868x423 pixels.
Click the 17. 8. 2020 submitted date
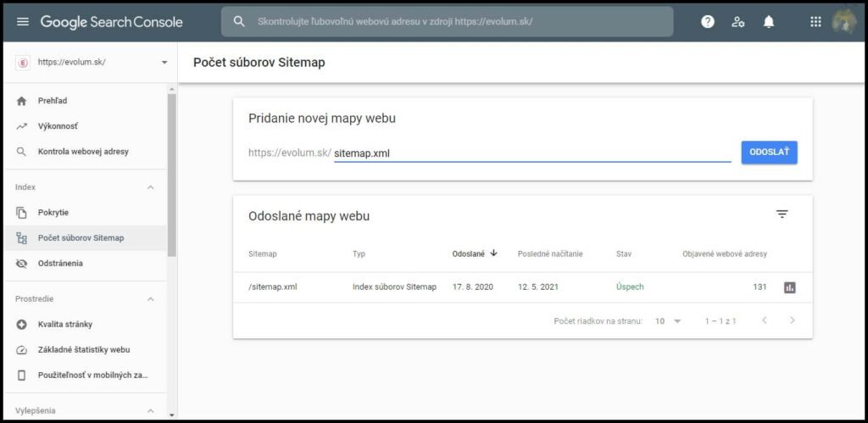pyautogui.click(x=473, y=287)
